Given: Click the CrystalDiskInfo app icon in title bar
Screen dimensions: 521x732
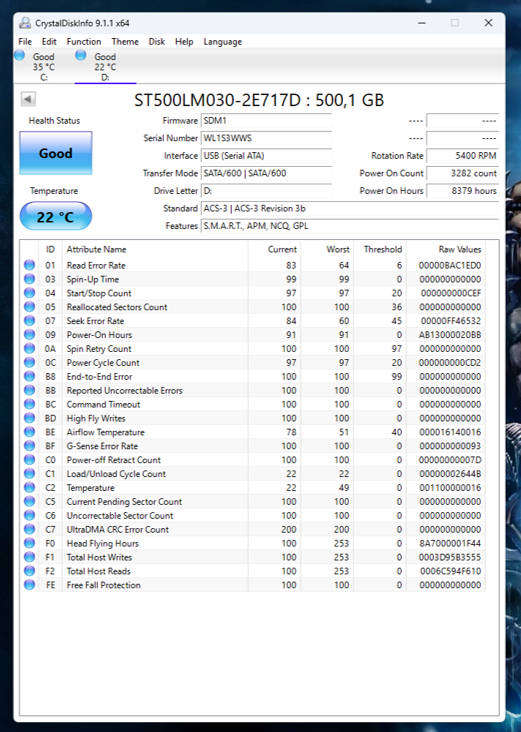Looking at the screenshot, I should pyautogui.click(x=25, y=22).
